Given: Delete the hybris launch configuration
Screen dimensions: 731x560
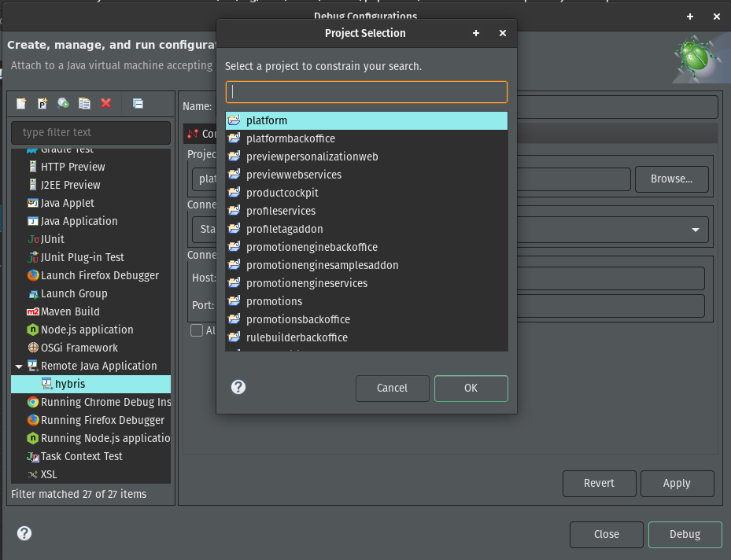Looking at the screenshot, I should tap(105, 103).
